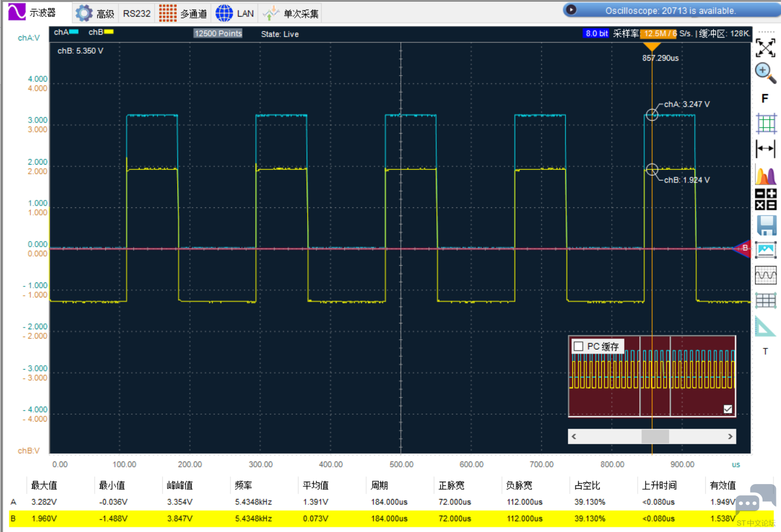
Task: Click the 单次采集 single capture button
Action: click(291, 13)
